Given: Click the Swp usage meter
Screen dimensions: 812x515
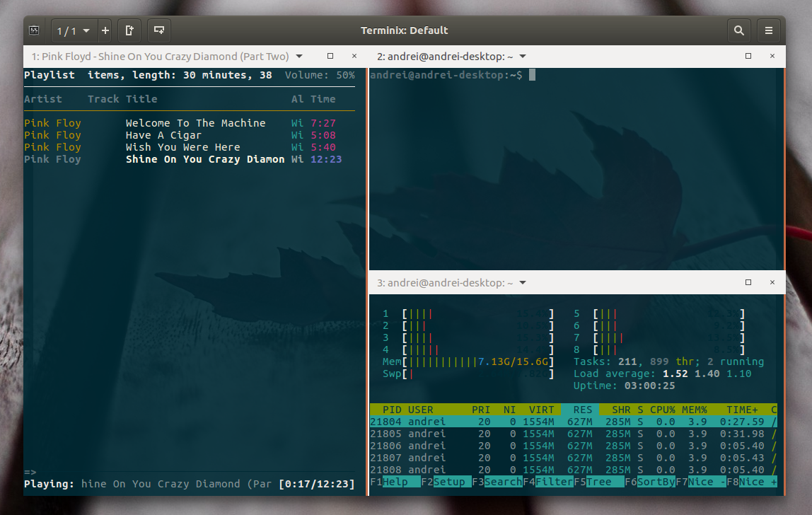Looking at the screenshot, I should (x=468, y=374).
